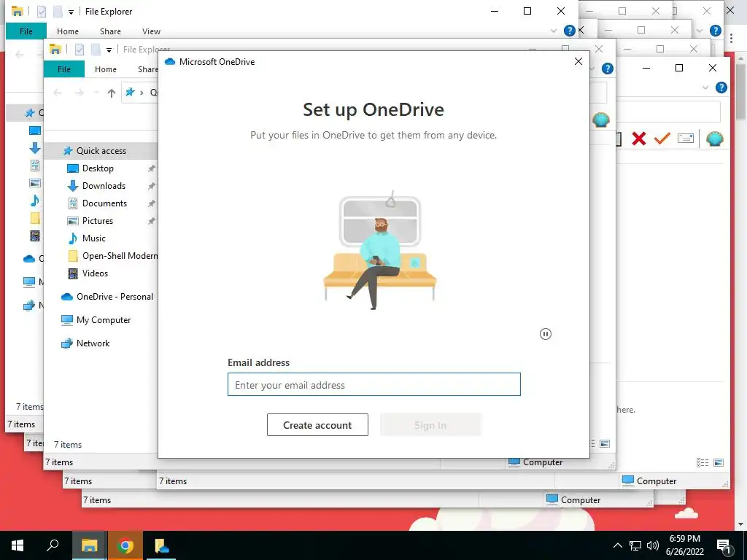This screenshot has height=560, width=747.
Task: Open the Windows Start menu
Action: tap(18, 545)
